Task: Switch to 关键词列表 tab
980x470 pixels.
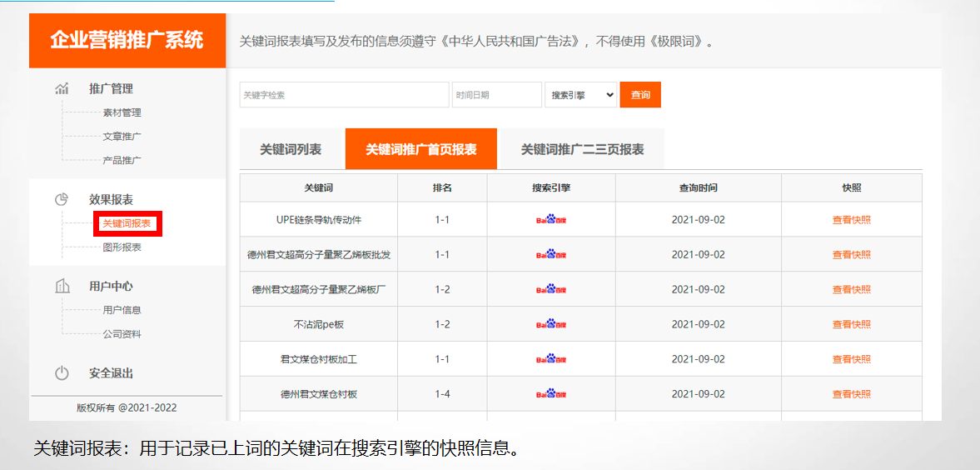Action: (x=291, y=149)
